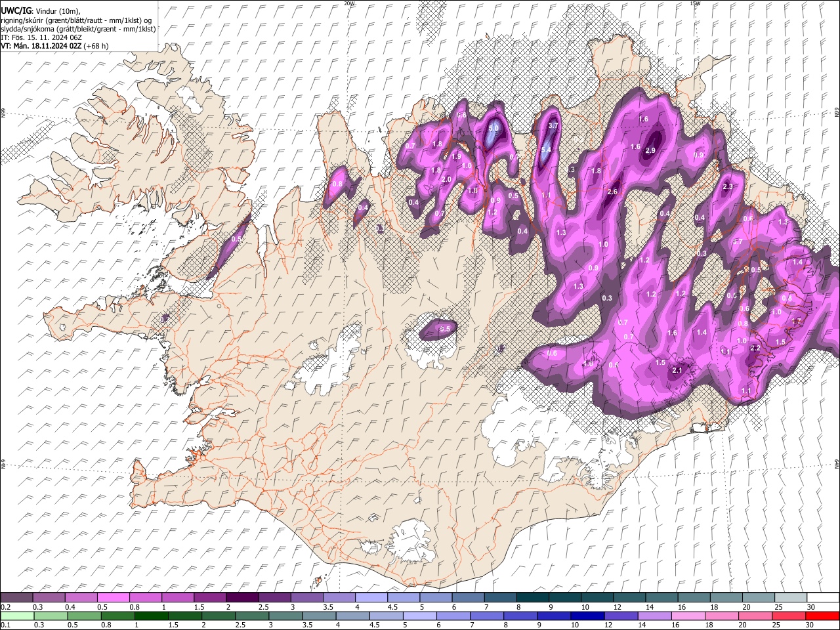840x630 pixels.
Task: Click the 5.0 precipitation value on the map
Action: (494, 128)
